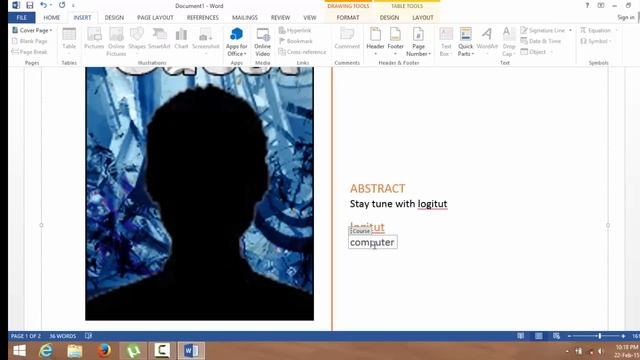Screen dimensions: 640x360
Task: Open Apps for Office
Action: tap(236, 42)
